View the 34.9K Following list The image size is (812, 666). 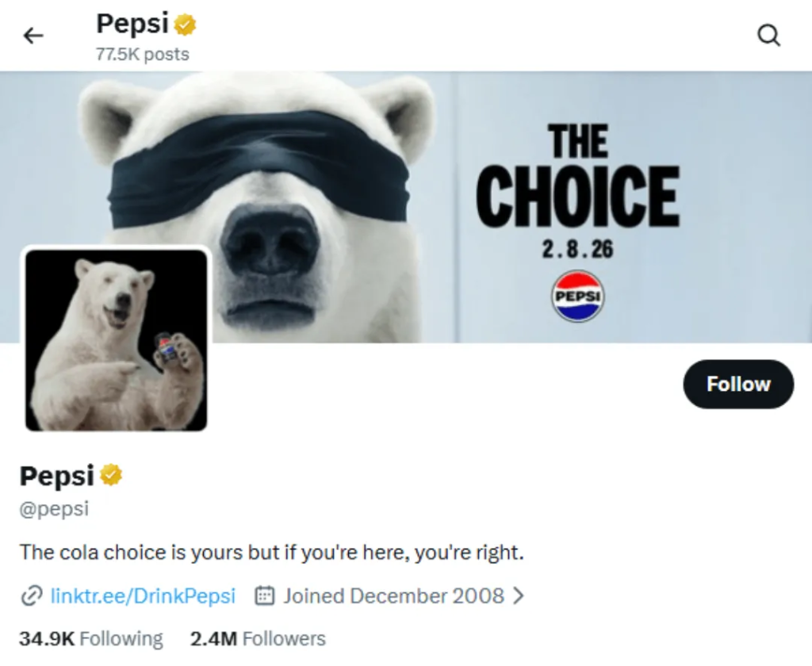coord(90,637)
